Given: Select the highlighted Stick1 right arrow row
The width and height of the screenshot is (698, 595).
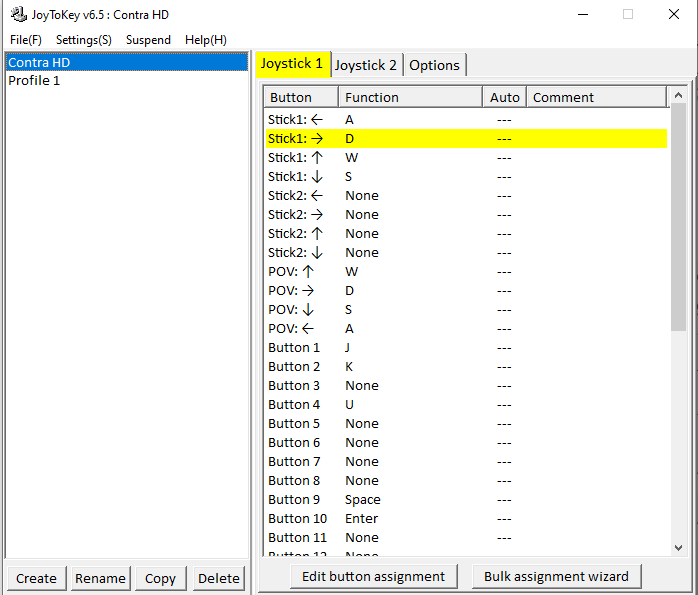Looking at the screenshot, I should pyautogui.click(x=466, y=138).
